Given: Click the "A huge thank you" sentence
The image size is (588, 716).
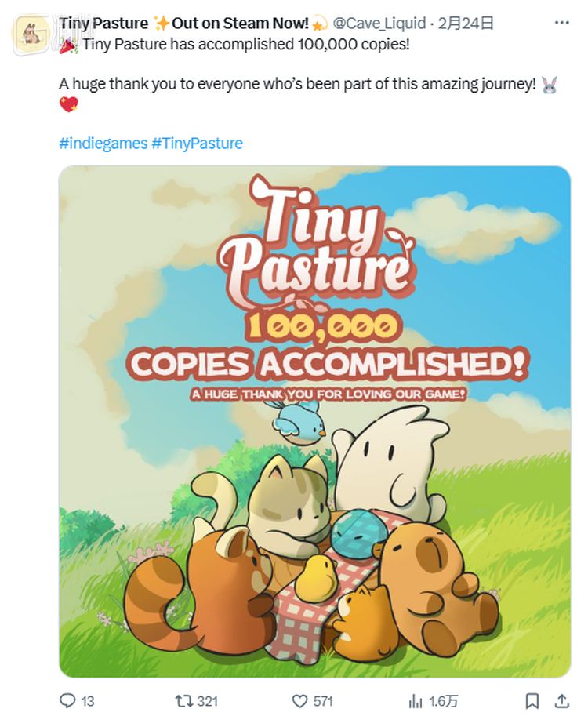Looking at the screenshot, I should (298, 83).
